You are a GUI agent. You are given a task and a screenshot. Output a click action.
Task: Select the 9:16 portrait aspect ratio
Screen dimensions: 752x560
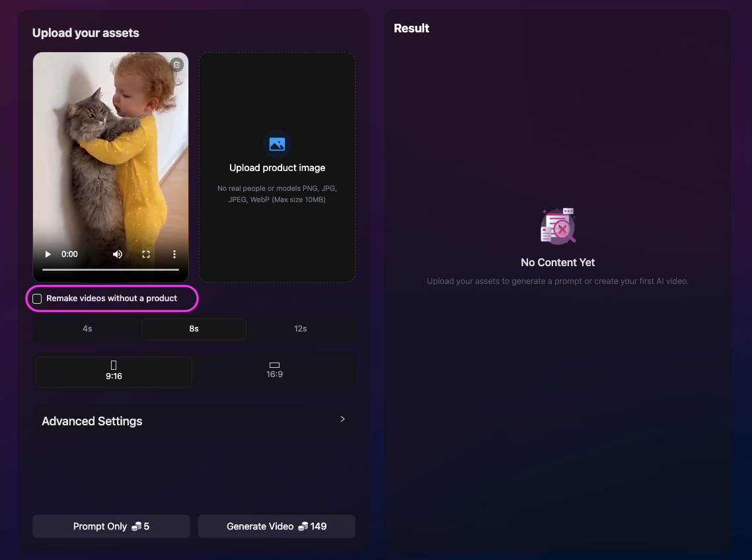pyautogui.click(x=114, y=372)
